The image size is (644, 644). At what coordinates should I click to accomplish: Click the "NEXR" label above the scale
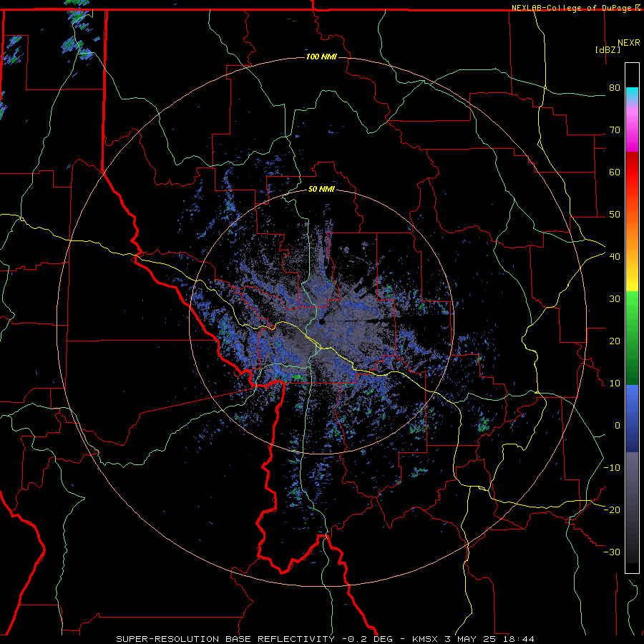click(x=629, y=43)
